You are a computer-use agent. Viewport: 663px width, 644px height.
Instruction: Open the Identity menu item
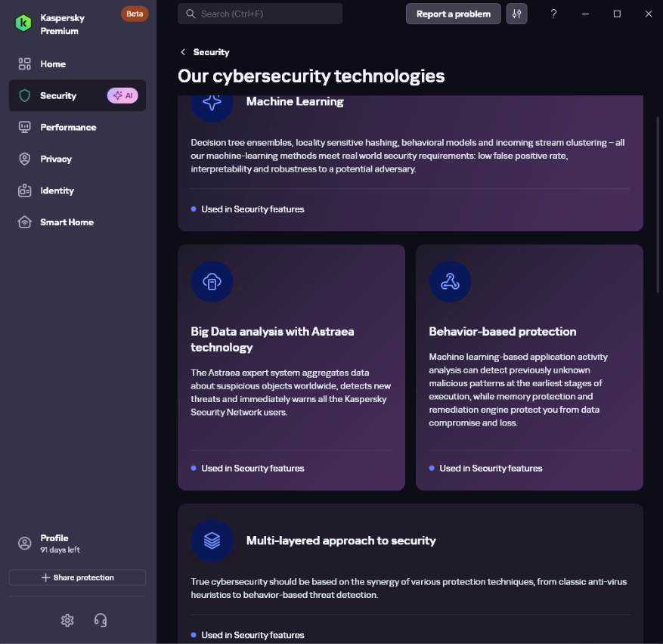coord(77,190)
